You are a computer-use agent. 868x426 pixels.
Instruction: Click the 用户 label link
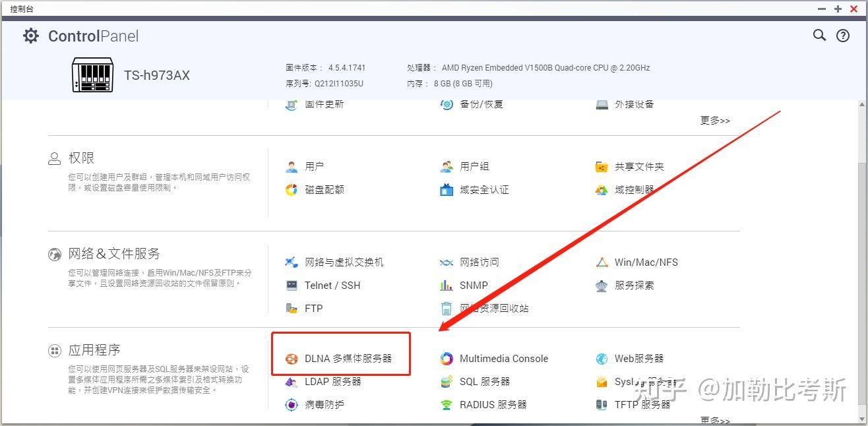314,167
